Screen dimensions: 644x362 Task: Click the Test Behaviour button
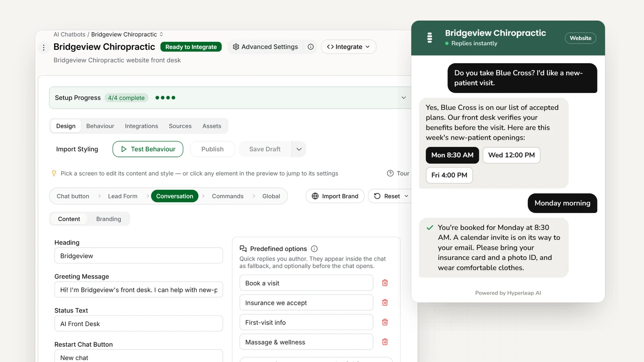[x=148, y=149]
